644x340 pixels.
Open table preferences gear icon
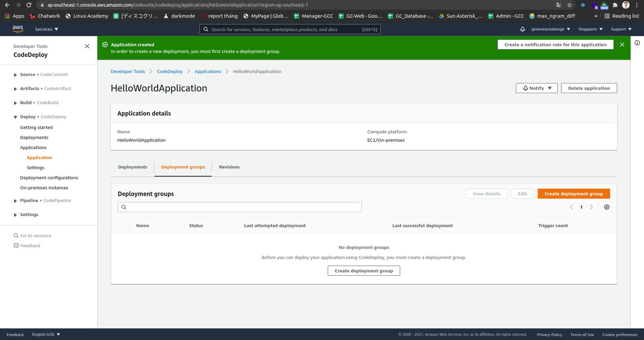(607, 207)
